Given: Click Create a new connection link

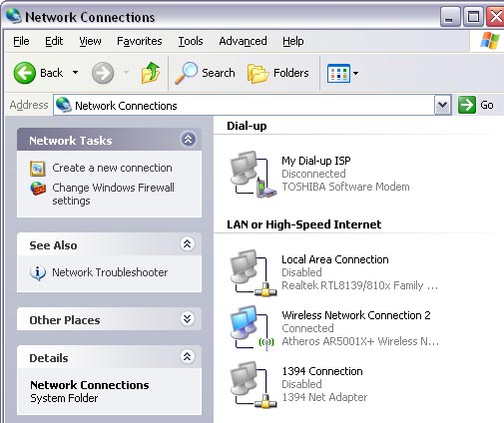Looking at the screenshot, I should (112, 168).
